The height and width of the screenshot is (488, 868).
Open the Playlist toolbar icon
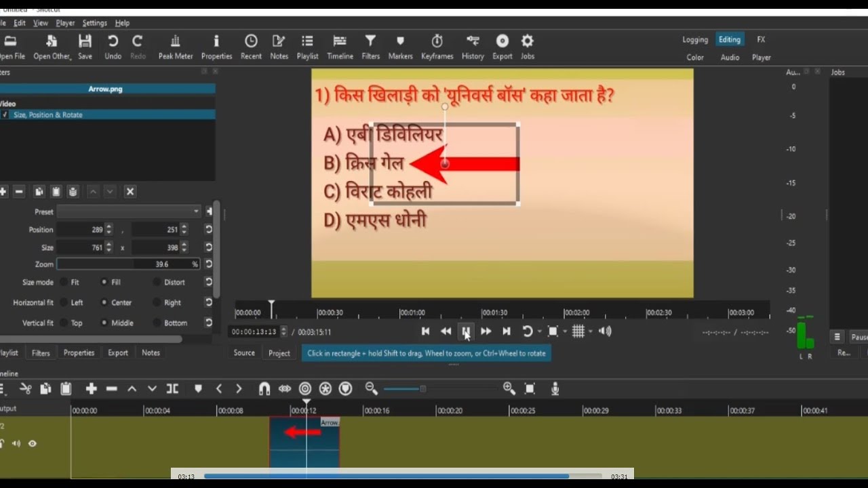pyautogui.click(x=307, y=47)
